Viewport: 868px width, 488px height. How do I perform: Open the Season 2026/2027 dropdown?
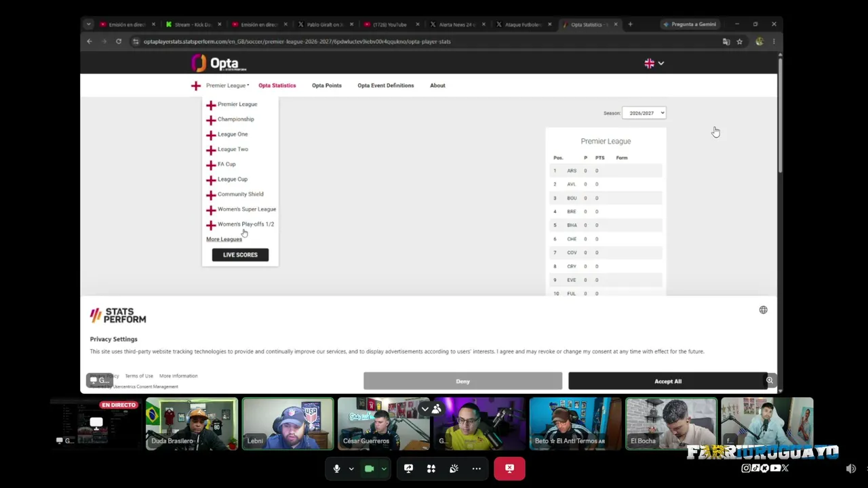(x=644, y=113)
